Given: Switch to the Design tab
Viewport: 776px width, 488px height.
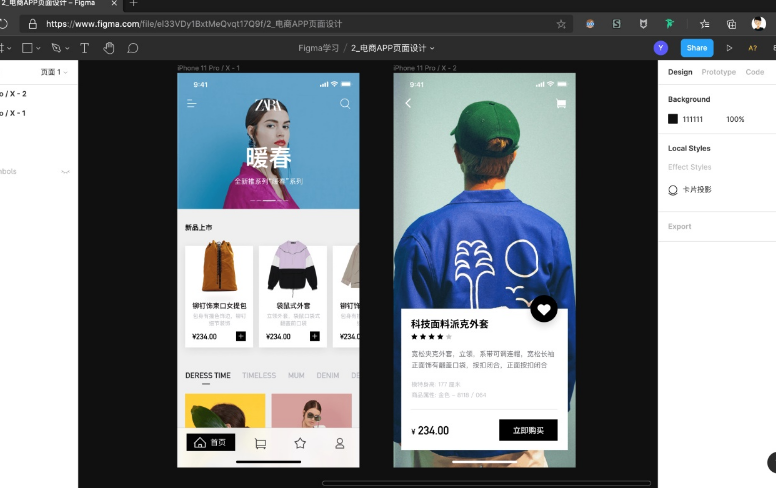Looking at the screenshot, I should (680, 72).
